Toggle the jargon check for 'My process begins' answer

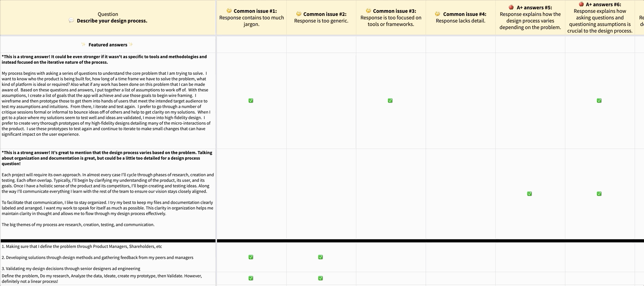(x=251, y=101)
